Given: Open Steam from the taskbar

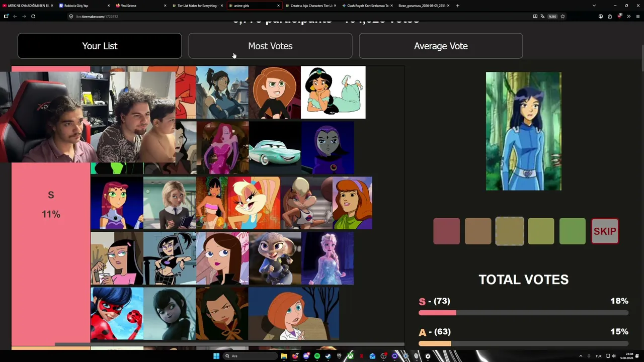Looking at the screenshot, I should click(328, 356).
